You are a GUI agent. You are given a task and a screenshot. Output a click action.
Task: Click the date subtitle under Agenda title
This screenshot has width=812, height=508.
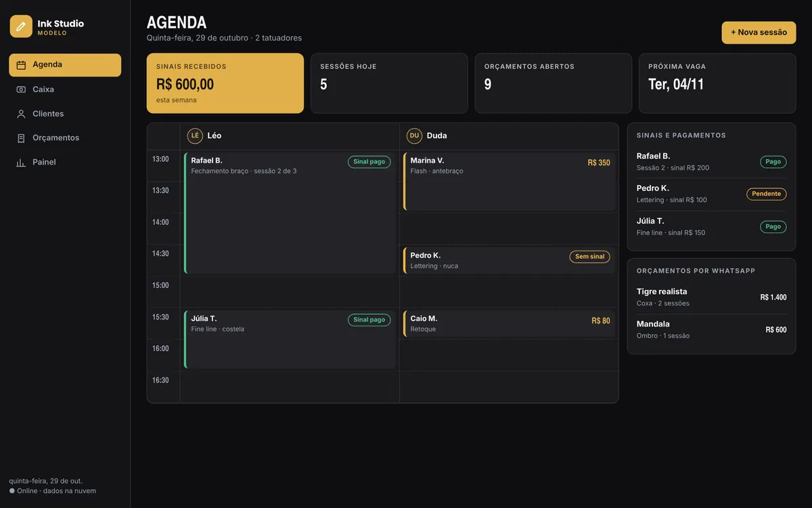(x=224, y=38)
